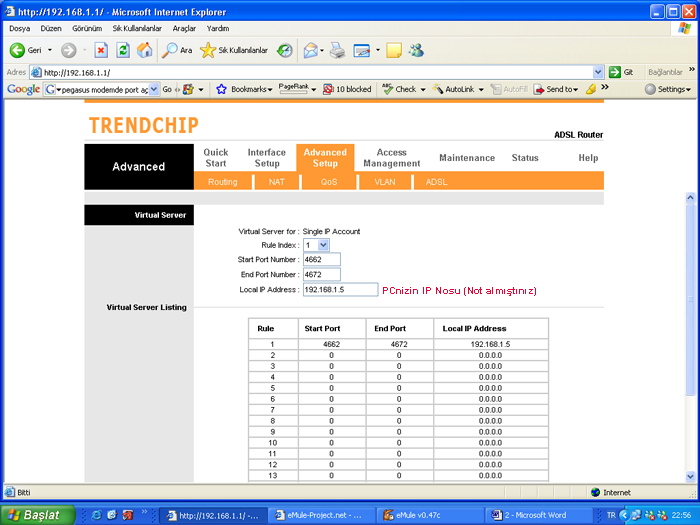Open the Dosya menu

click(x=19, y=28)
